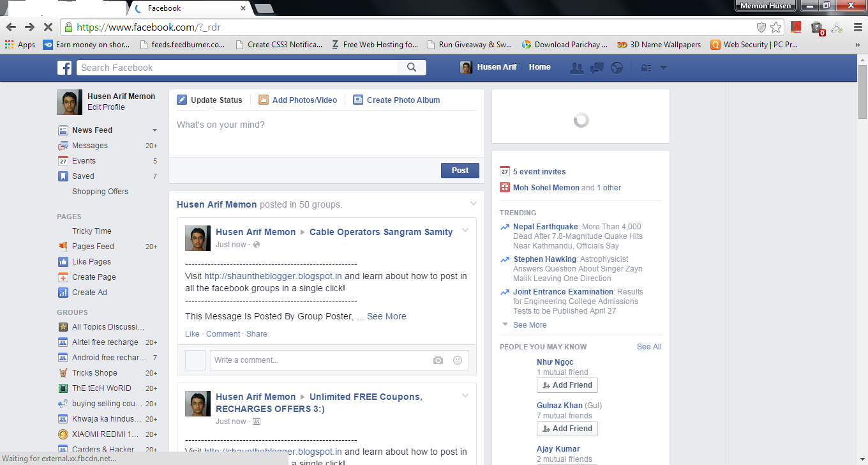868x465 pixels.
Task: Expand post text with See More
Action: (387, 316)
